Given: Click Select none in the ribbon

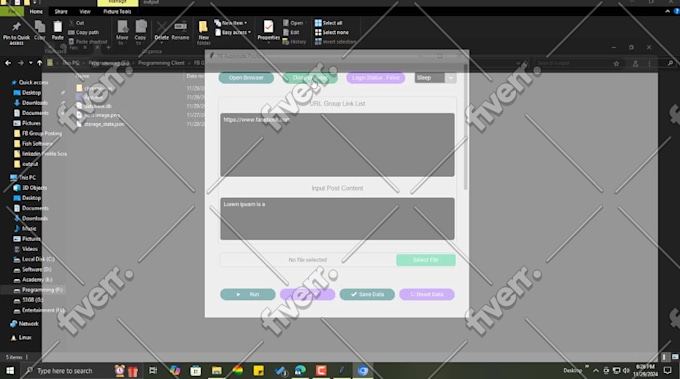Looking at the screenshot, I should [x=332, y=33].
